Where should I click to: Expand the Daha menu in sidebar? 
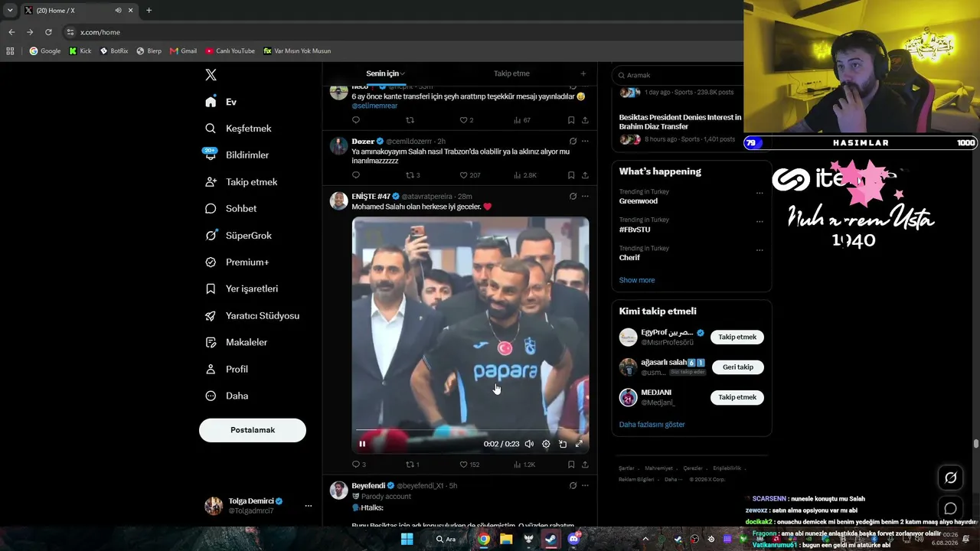(227, 396)
